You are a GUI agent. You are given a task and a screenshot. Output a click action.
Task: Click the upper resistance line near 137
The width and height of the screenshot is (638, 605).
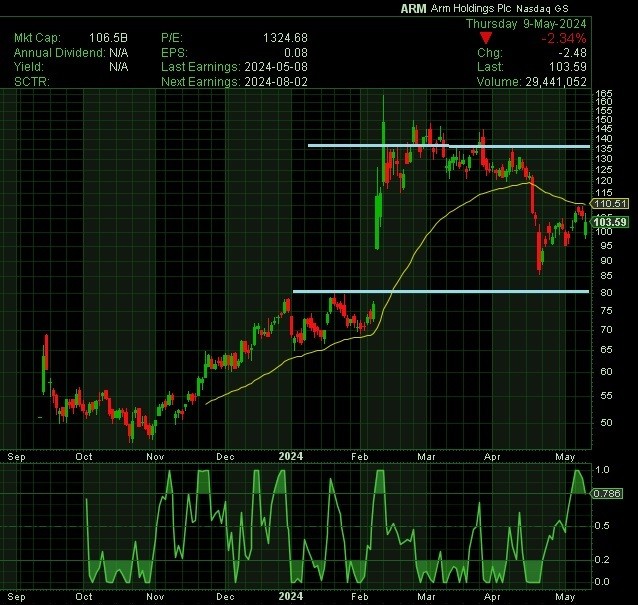coord(449,146)
